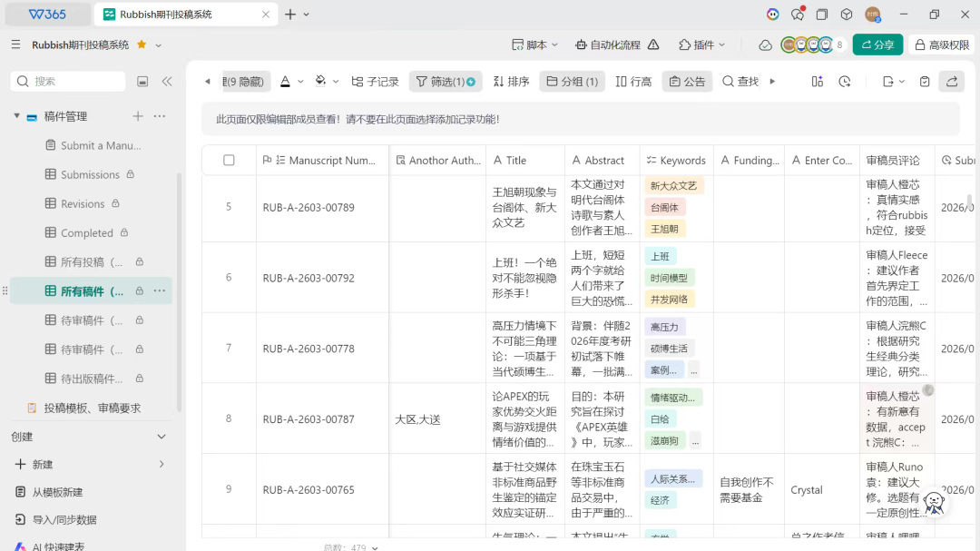Click the star favorite icon beside title
This screenshot has width=980, height=551.
(142, 44)
